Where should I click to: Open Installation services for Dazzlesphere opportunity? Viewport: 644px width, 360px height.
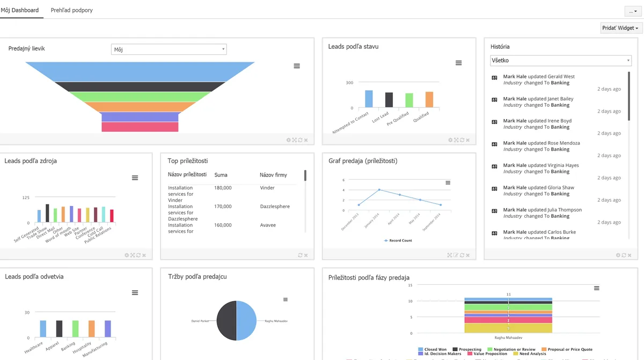pyautogui.click(x=183, y=212)
